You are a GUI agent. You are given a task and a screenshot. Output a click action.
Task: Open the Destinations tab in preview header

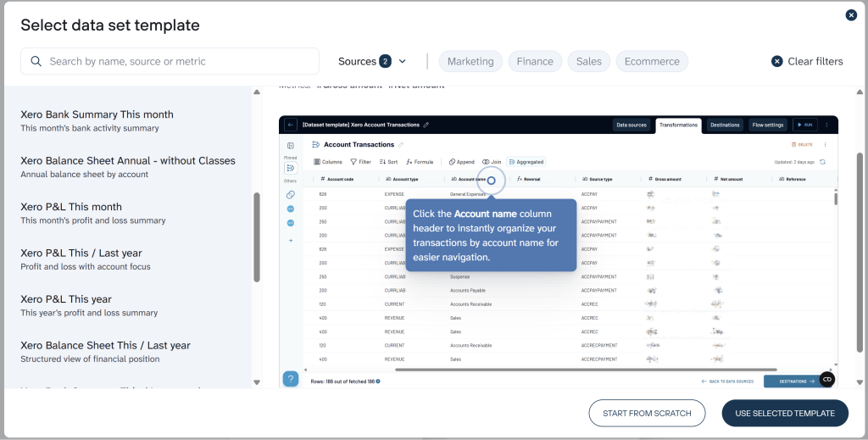[725, 125]
